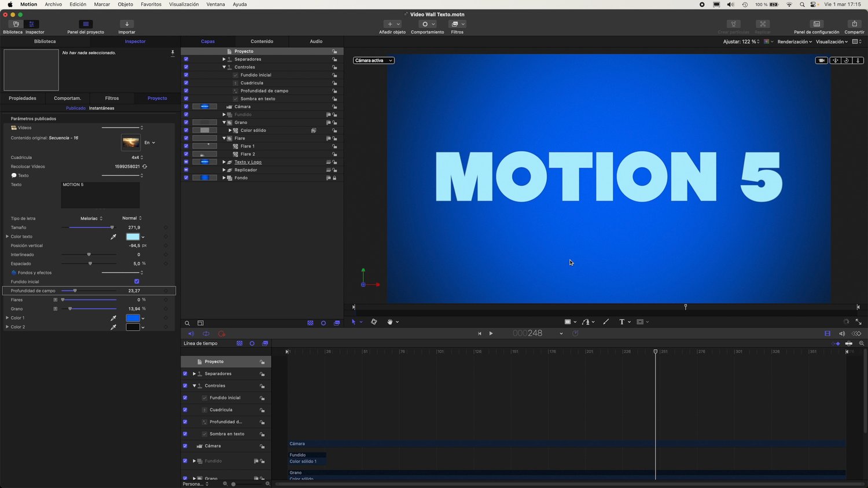Toggle visibility of Texto y Logo group
This screenshot has width=868, height=488.
click(x=186, y=162)
